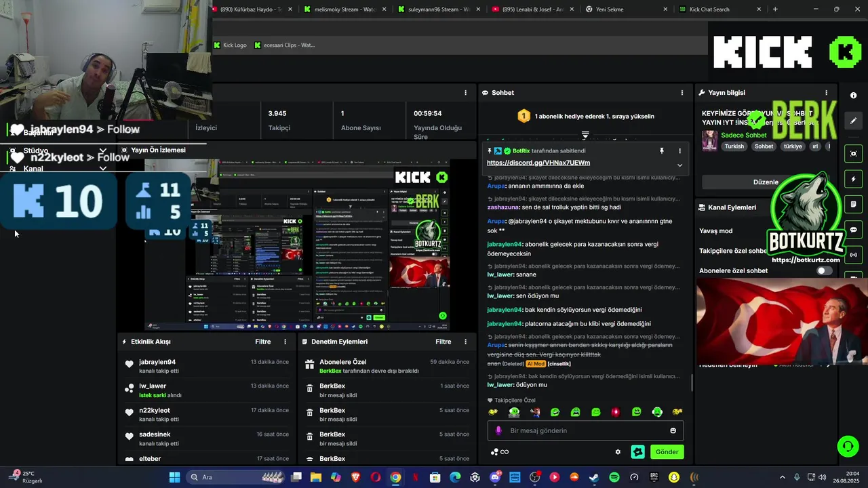Image resolution: width=868 pixels, height=488 pixels.
Task: Collapse the chat leaderboard handle
Action: (585, 135)
